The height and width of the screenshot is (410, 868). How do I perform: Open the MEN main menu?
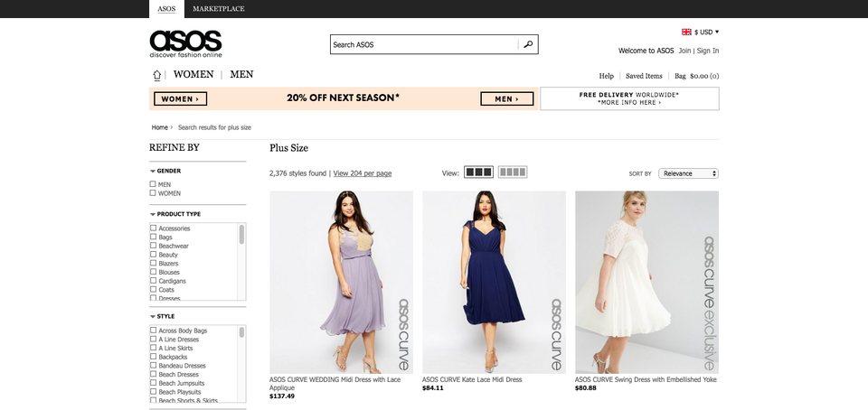click(x=241, y=75)
